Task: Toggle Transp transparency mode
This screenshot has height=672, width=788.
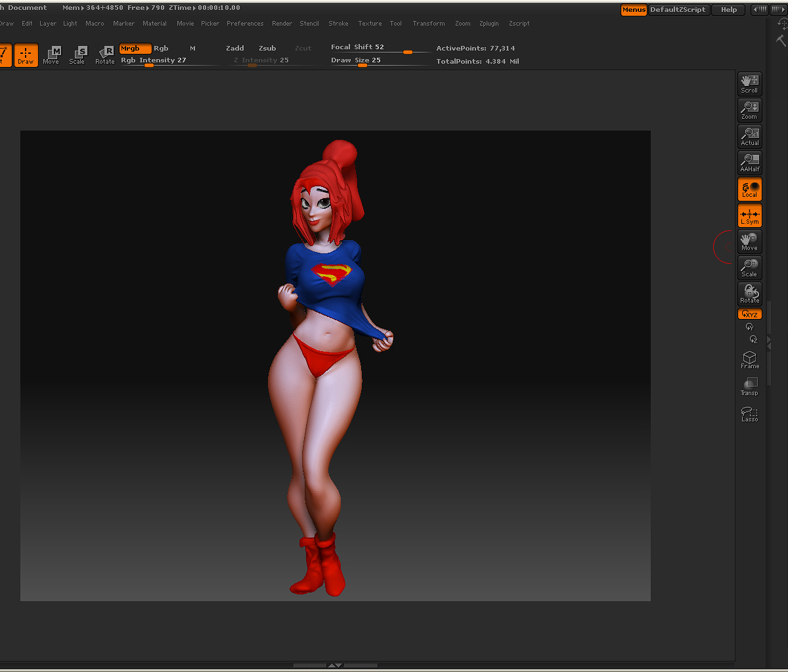Action: point(749,387)
